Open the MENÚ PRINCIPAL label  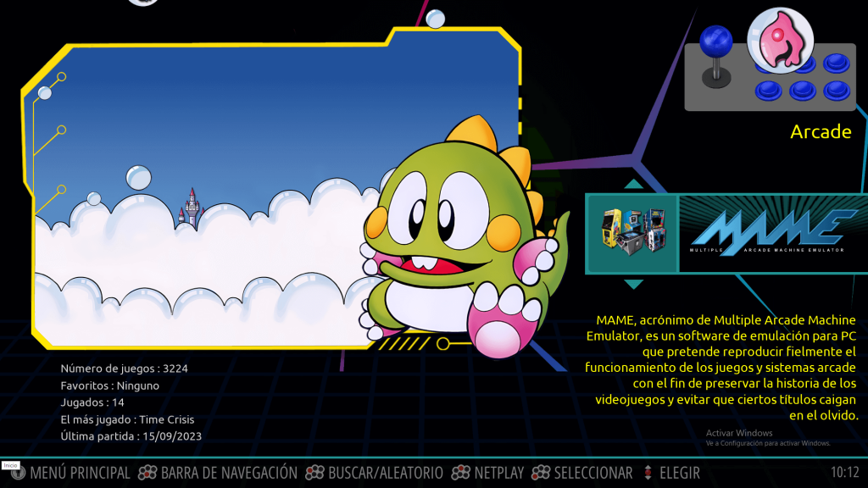click(x=80, y=473)
